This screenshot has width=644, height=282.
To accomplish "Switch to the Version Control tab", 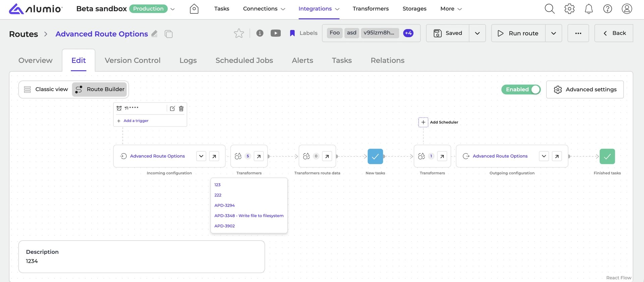I will [x=132, y=60].
